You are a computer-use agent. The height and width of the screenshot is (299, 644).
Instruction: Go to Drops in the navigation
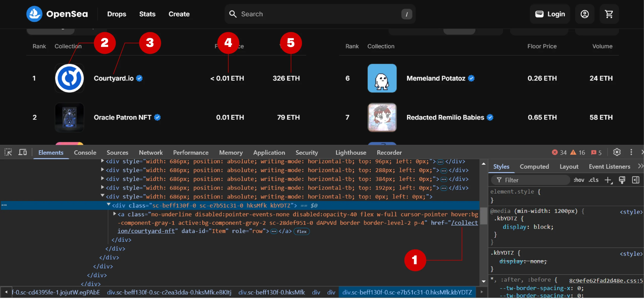[116, 14]
